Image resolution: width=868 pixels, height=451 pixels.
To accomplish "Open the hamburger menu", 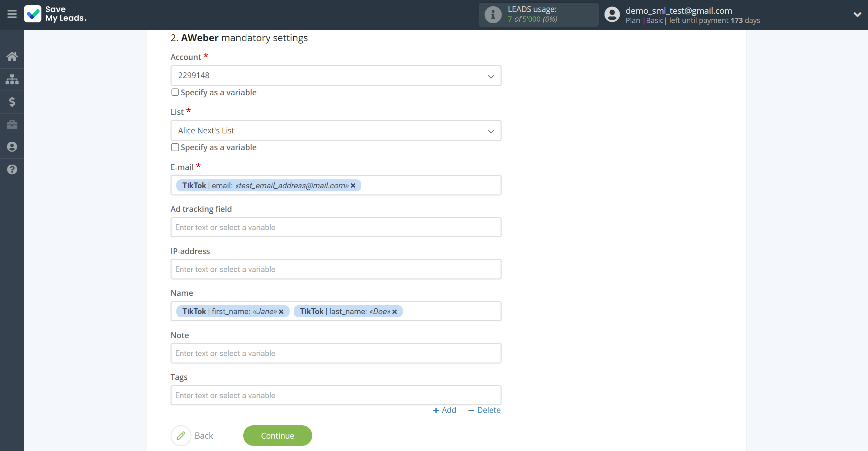I will [x=12, y=14].
